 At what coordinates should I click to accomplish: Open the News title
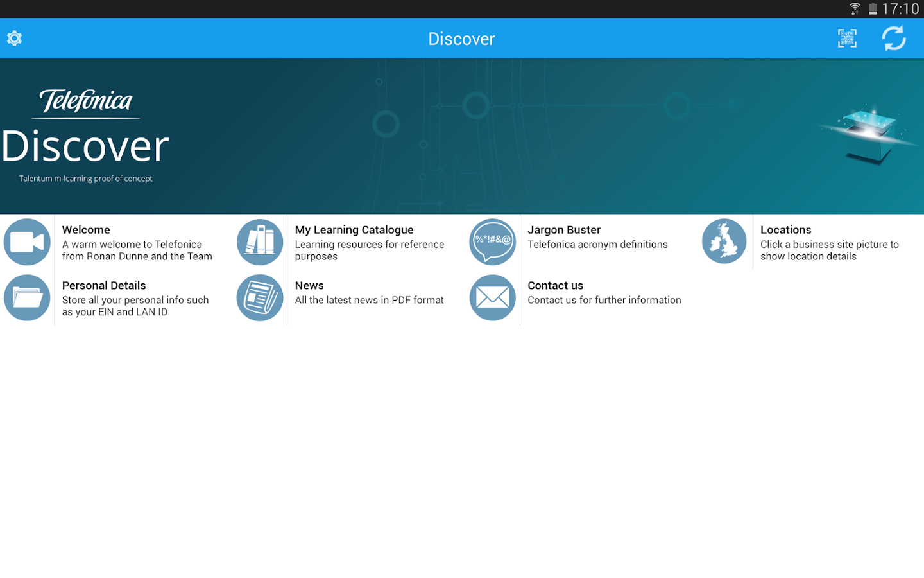pos(309,286)
